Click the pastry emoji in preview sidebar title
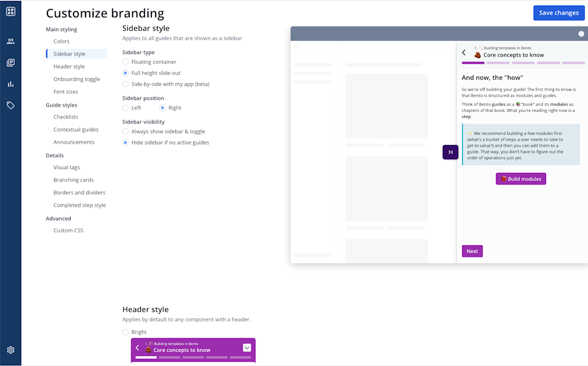This screenshot has width=588, height=366. [477, 55]
